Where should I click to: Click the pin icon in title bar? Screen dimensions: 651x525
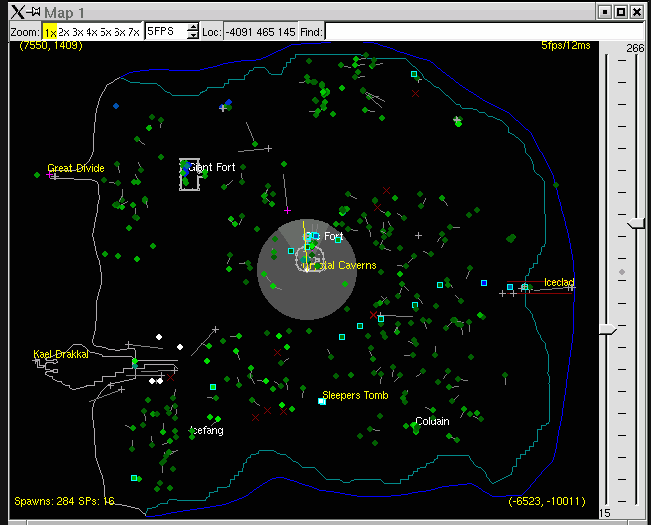pyautogui.click(x=33, y=11)
